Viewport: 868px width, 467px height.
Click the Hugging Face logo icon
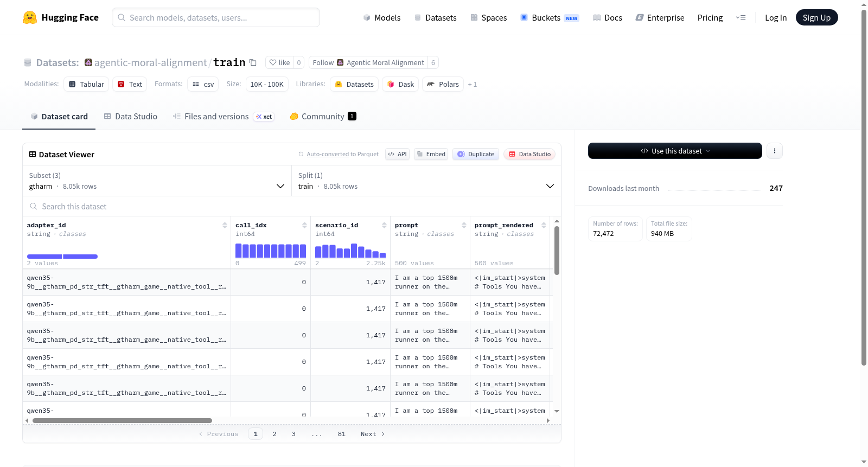[x=30, y=17]
